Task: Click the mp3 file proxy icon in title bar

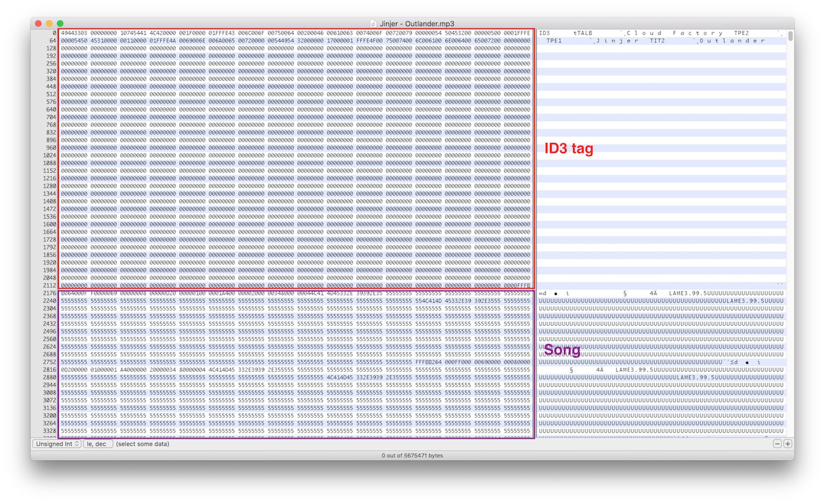Action: (373, 24)
